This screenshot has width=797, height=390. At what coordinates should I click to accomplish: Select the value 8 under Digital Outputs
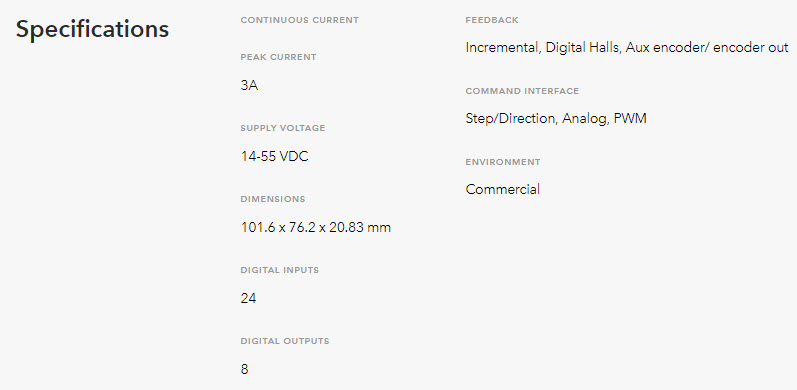244,369
